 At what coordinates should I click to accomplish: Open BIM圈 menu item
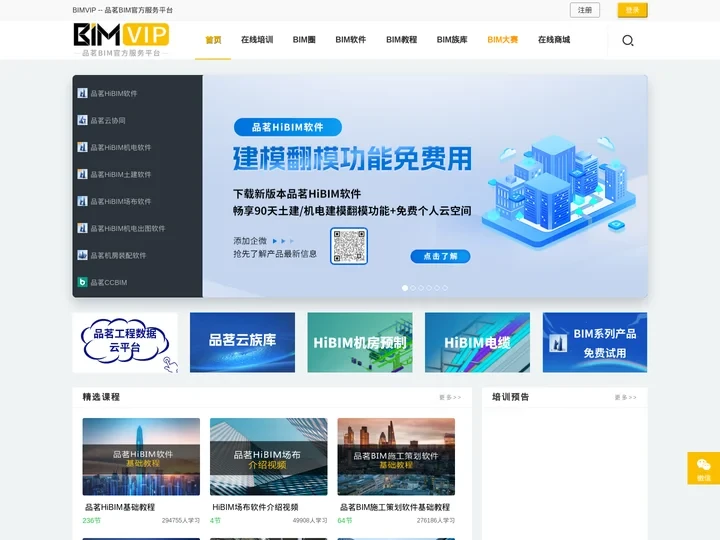tap(304, 40)
